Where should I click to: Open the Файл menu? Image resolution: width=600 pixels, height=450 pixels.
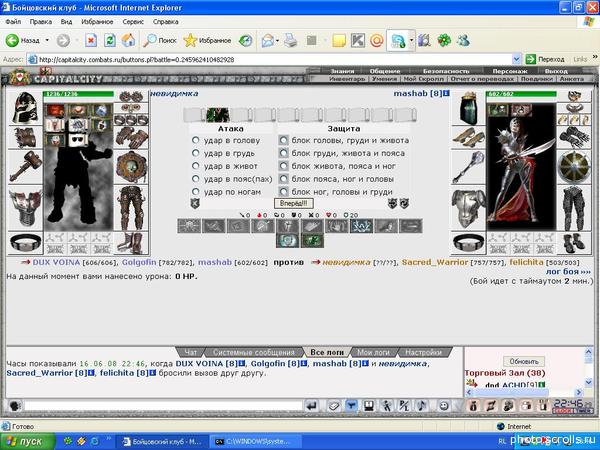pos(13,22)
